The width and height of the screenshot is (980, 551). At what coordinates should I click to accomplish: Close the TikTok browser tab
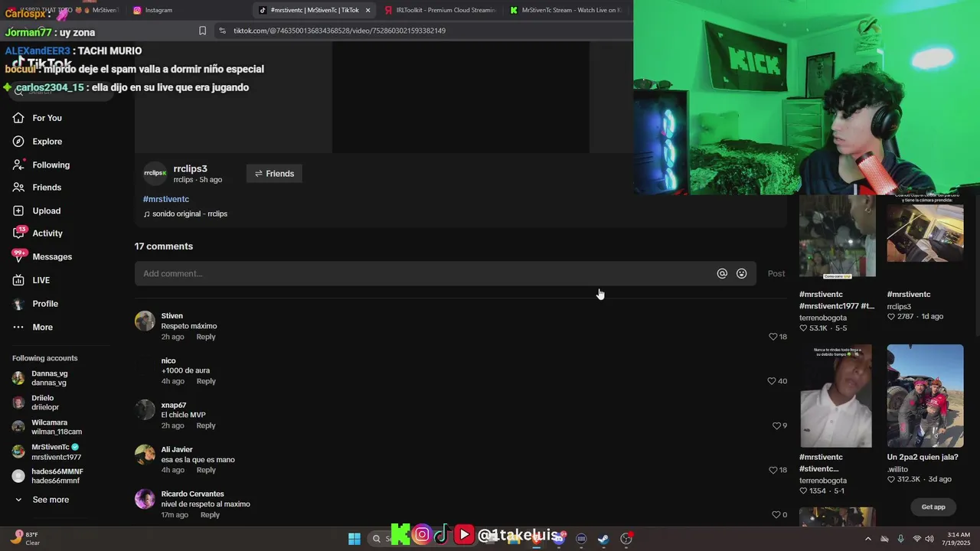point(367,10)
